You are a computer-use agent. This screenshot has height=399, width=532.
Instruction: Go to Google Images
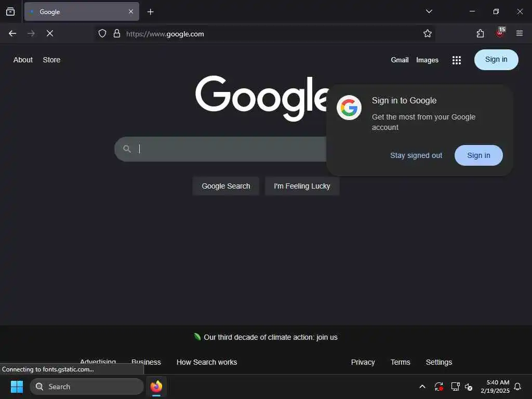pos(427,60)
